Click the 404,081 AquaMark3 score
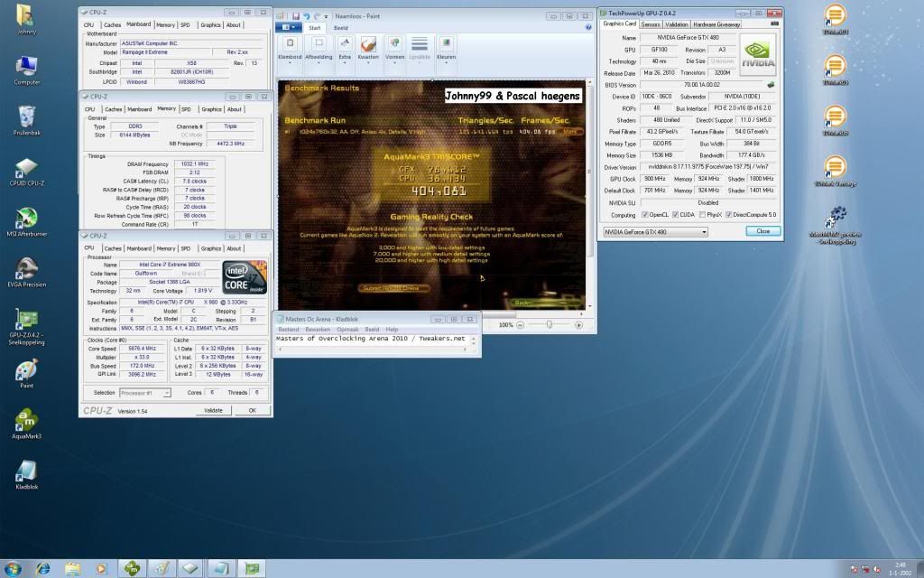924x578 pixels. pos(439,191)
